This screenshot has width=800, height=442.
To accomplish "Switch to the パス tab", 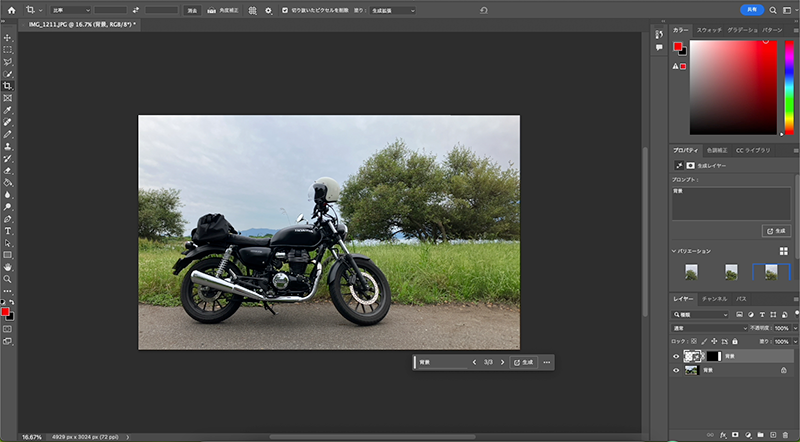I will point(741,299).
